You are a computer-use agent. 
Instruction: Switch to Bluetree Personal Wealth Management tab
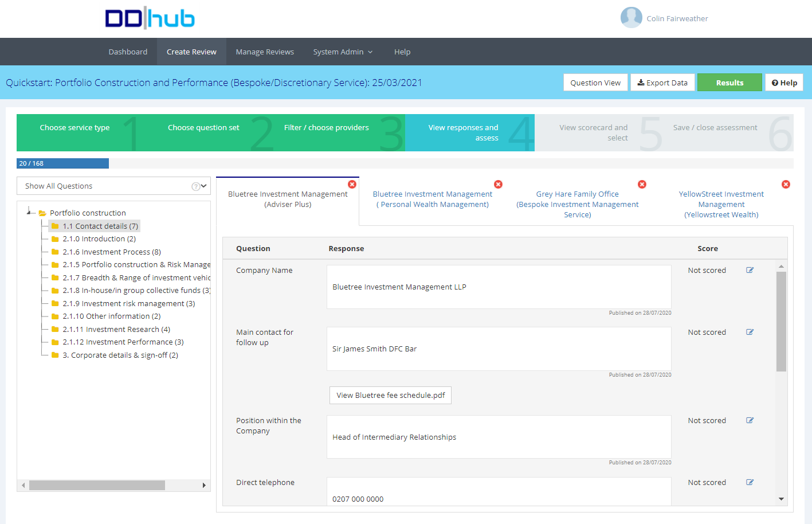432,199
